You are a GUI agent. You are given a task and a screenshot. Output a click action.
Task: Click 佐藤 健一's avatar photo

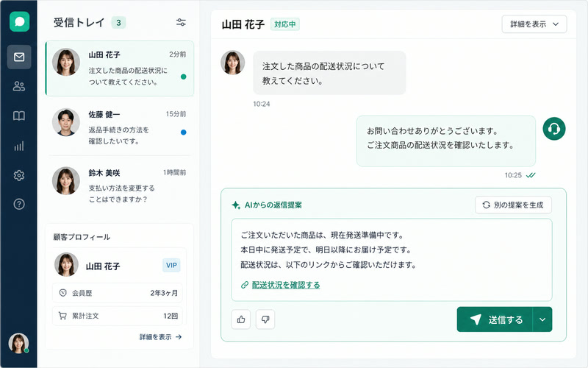pos(66,122)
